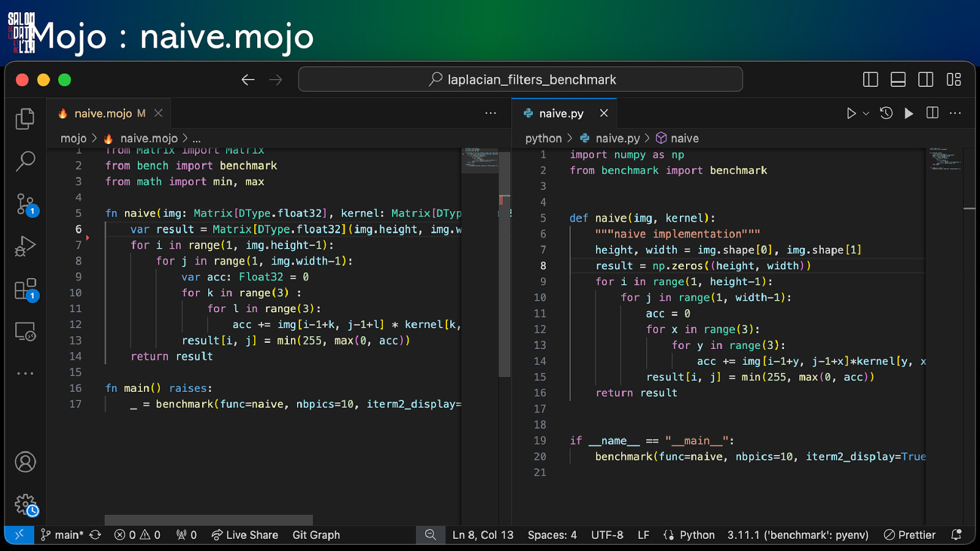Screen dimensions: 980x551
Task: Open the main* branch picker
Action: pos(62,534)
